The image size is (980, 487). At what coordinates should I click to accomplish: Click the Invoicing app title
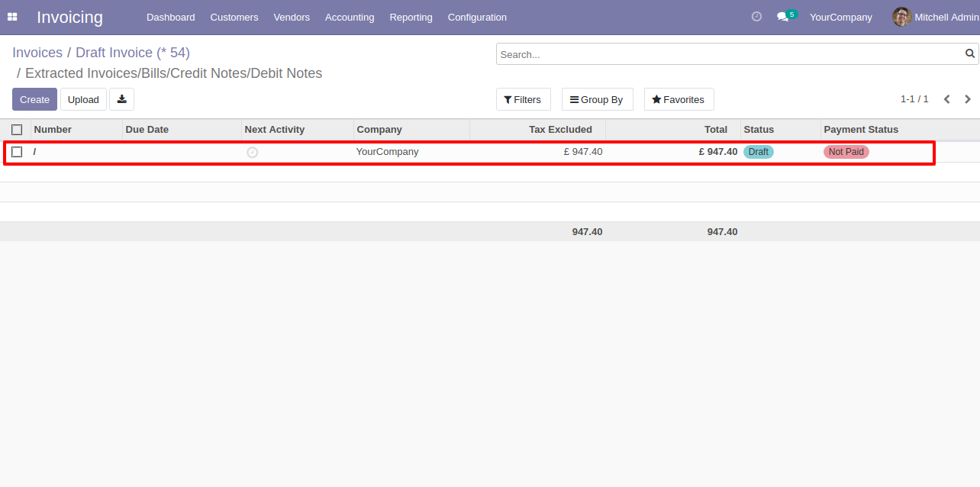coord(69,17)
